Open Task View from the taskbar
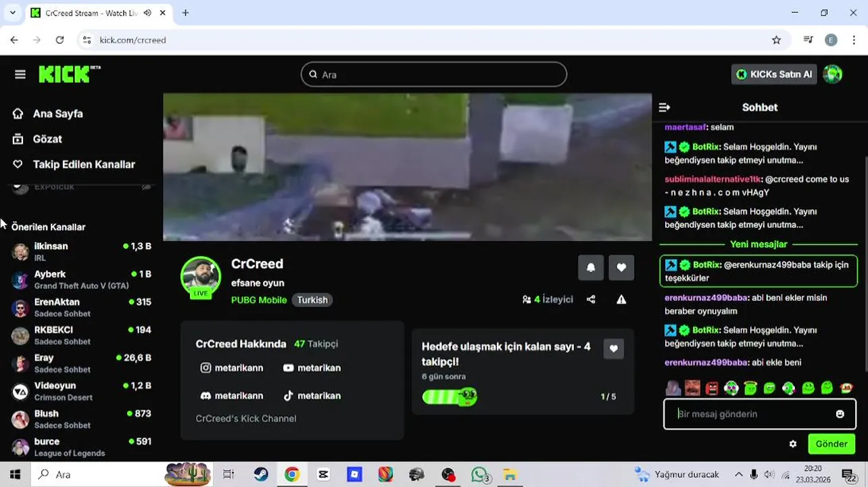 coord(228,475)
